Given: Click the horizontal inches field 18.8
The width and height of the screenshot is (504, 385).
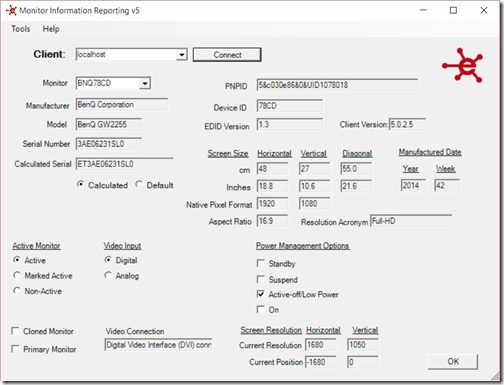Looking at the screenshot, I should [x=272, y=186].
